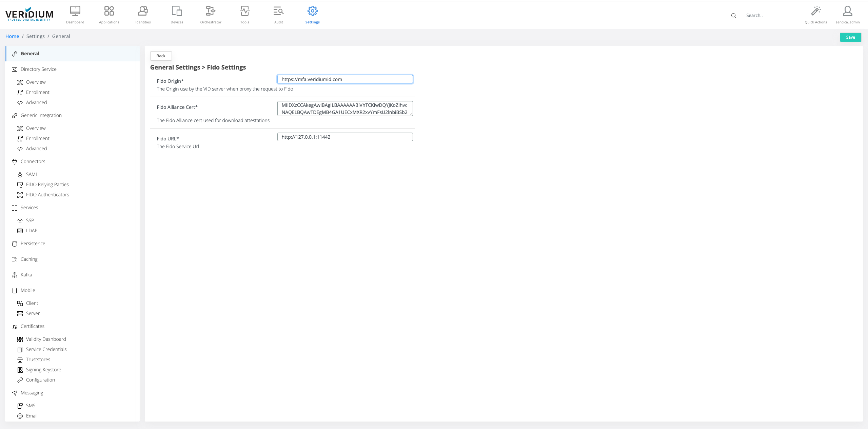868x429 pixels.
Task: Select Validity Dashboard under Certificates
Action: click(x=46, y=339)
